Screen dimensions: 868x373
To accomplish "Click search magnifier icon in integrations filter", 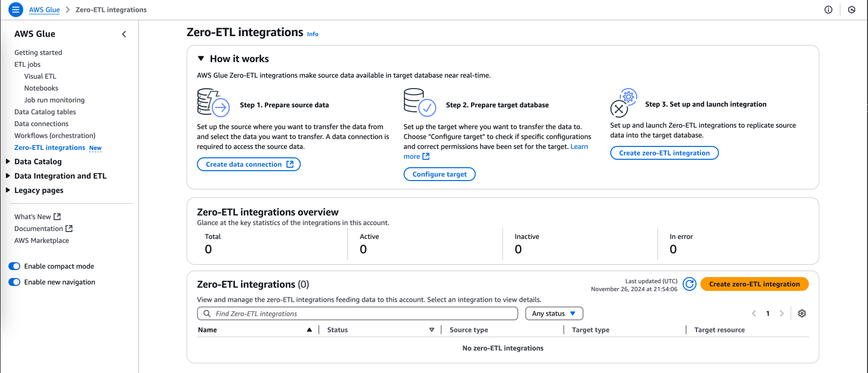I will (x=207, y=314).
